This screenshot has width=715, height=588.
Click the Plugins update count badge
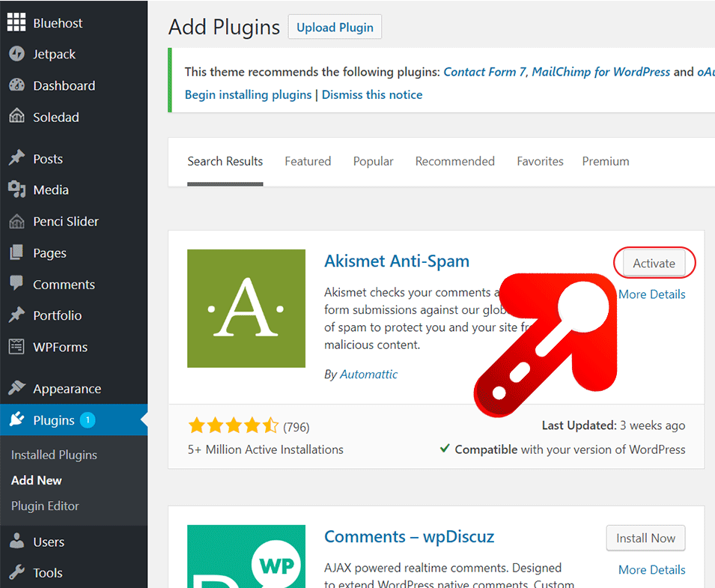(88, 419)
